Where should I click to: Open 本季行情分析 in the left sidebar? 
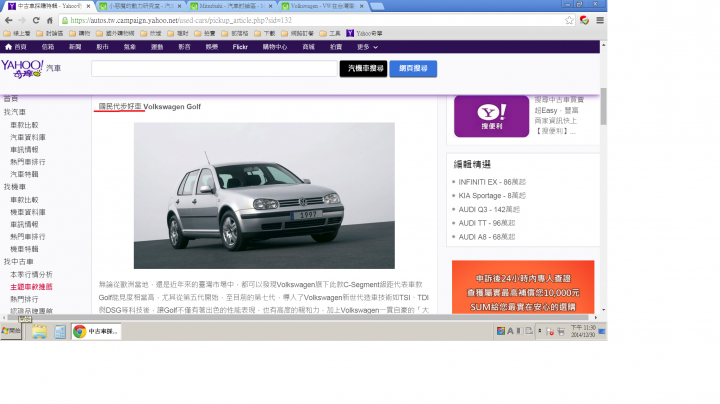click(x=31, y=274)
